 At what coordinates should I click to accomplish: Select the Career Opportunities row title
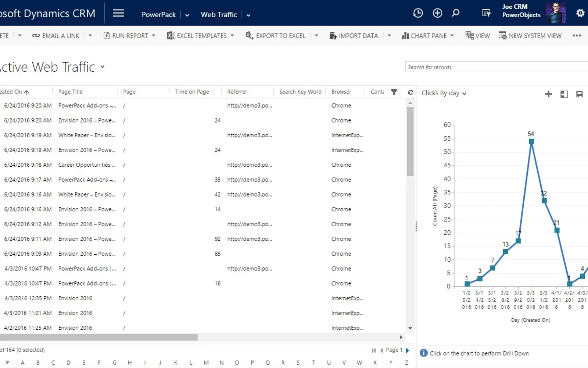point(87,165)
